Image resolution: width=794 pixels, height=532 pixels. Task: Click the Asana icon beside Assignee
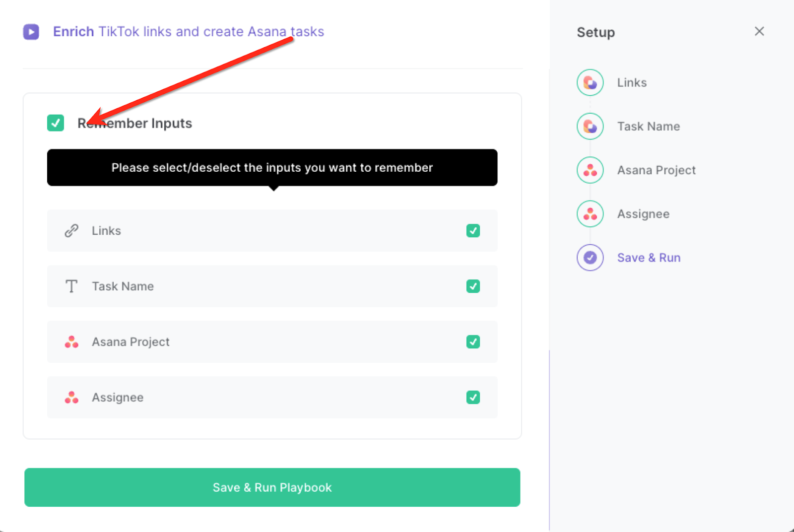coord(71,398)
